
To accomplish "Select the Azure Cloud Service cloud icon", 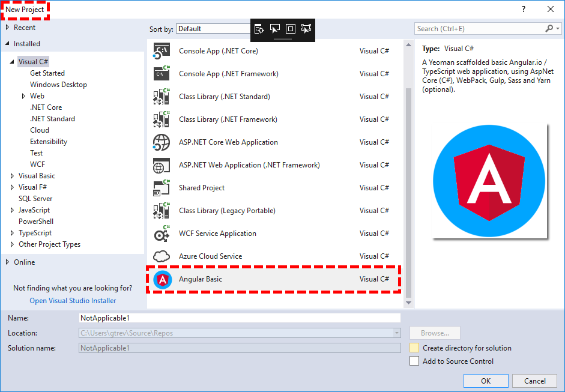I will coord(162,256).
